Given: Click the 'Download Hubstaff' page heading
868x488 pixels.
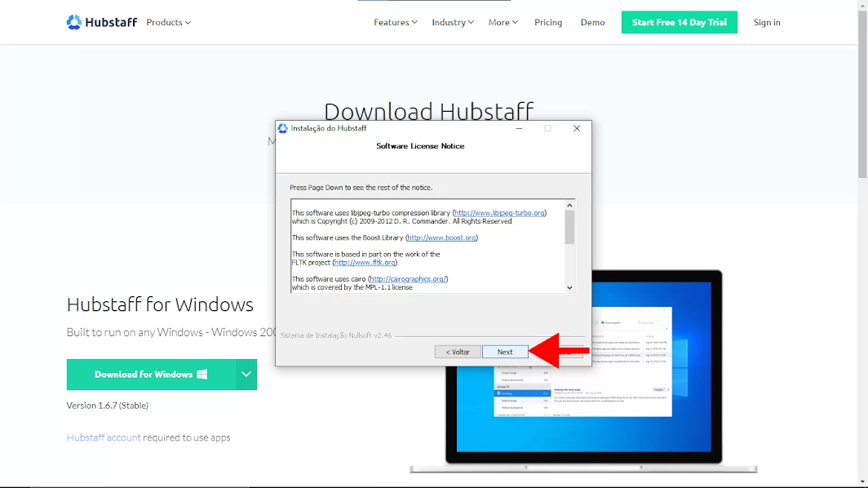Looking at the screenshot, I should tap(428, 111).
